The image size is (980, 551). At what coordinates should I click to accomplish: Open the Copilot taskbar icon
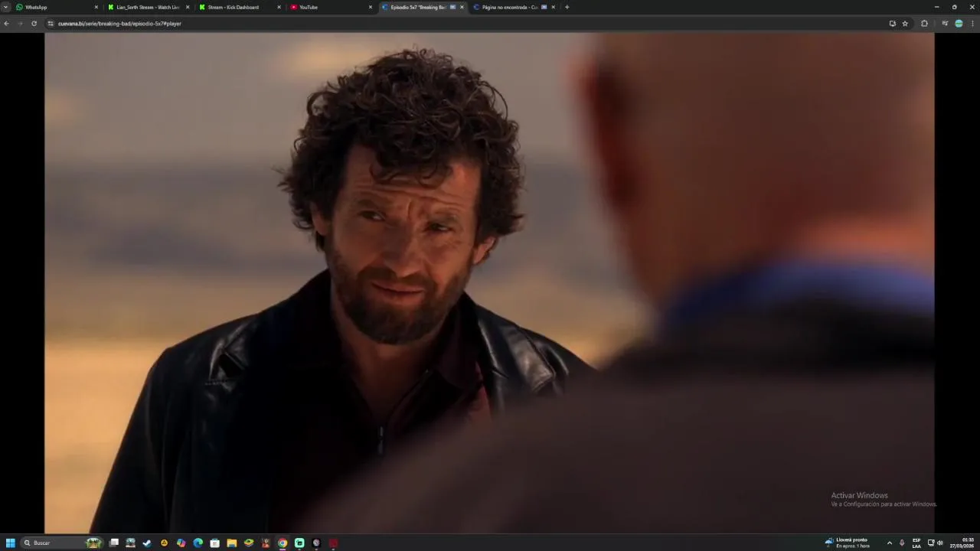[181, 543]
